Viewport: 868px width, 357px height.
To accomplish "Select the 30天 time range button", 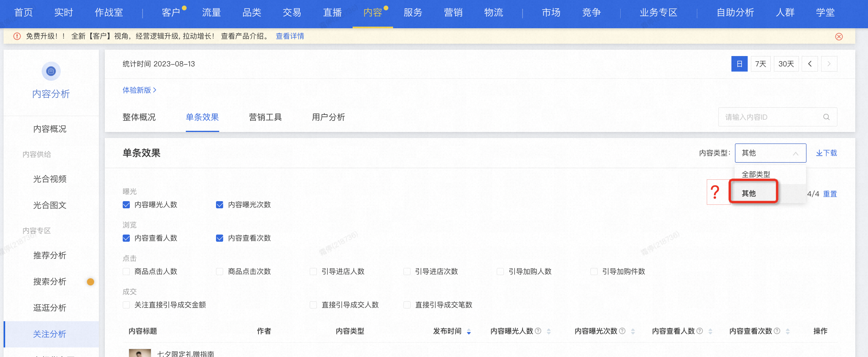I will (x=786, y=64).
